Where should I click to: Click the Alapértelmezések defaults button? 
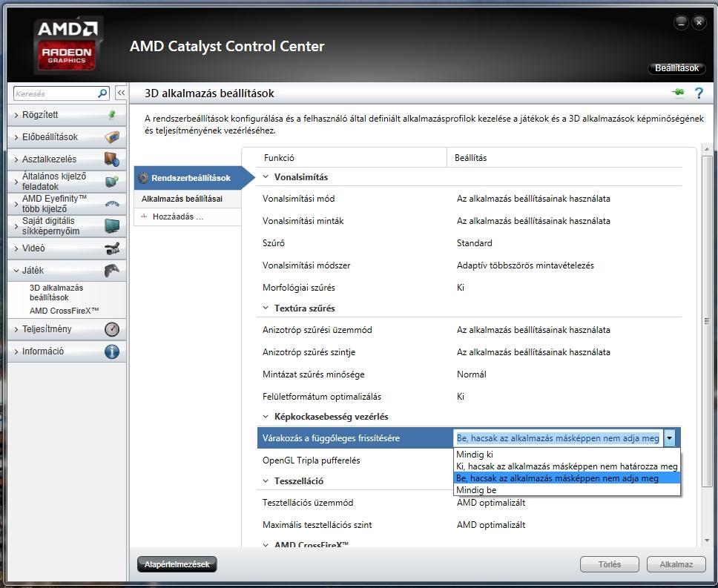(x=177, y=564)
